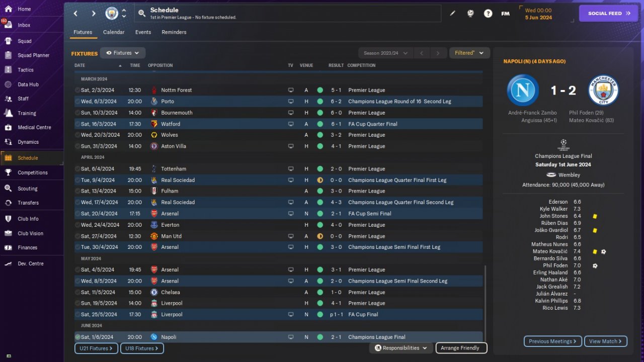Open Club Info in the sidebar
Screen dimensions: 644x362
(x=32, y=219)
